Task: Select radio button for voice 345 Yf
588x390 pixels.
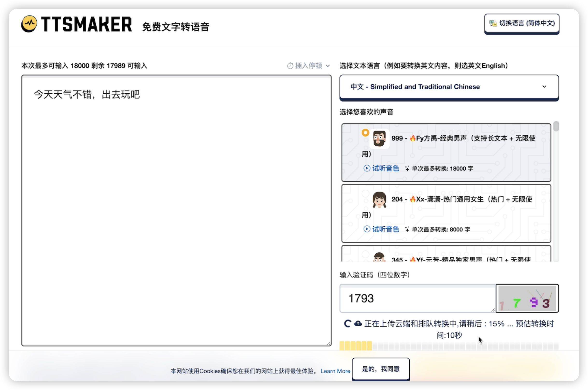Action: tap(365, 254)
